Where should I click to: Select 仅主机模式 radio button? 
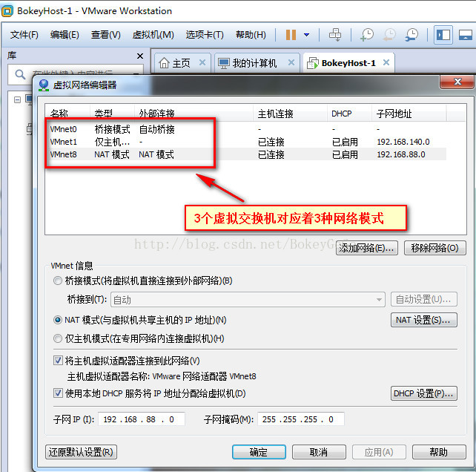coord(58,338)
